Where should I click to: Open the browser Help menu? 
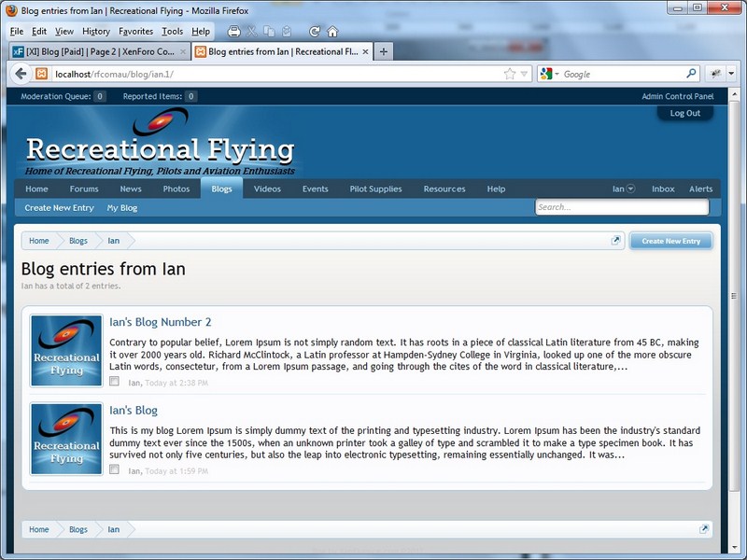(201, 32)
